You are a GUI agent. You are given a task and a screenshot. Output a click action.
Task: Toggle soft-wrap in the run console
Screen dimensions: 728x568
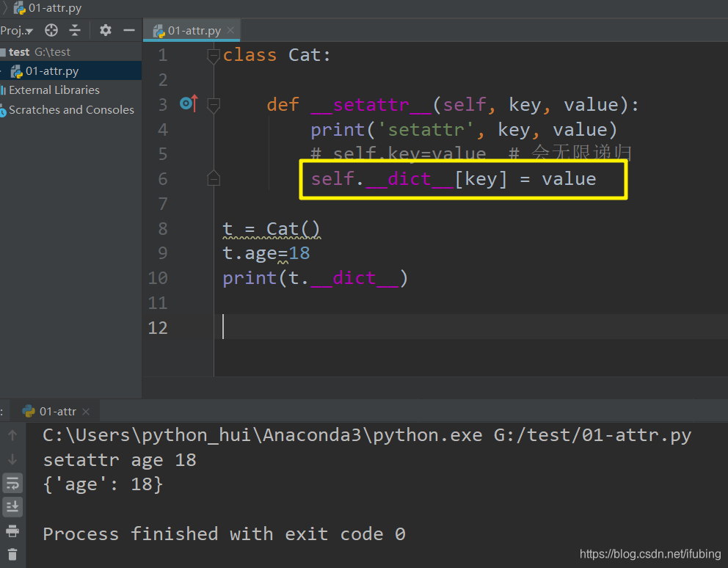pyautogui.click(x=12, y=483)
